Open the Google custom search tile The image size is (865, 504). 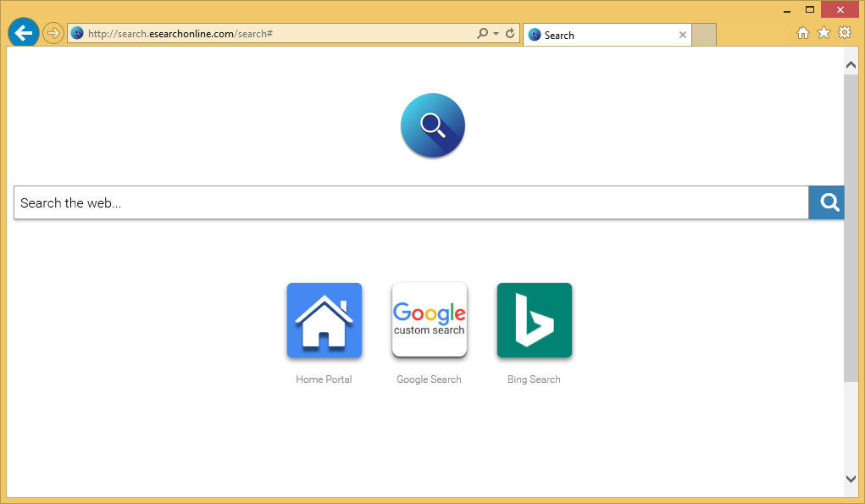click(429, 320)
